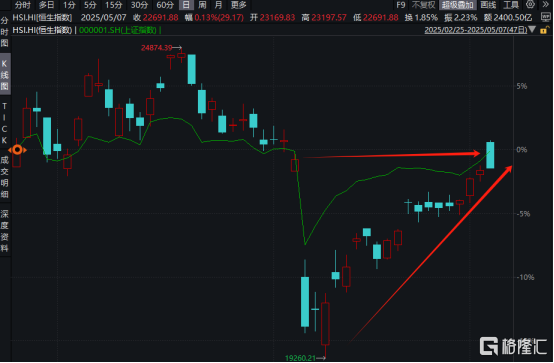Click the orange overlay base-point marker
The image size is (554, 363).
[17, 150]
